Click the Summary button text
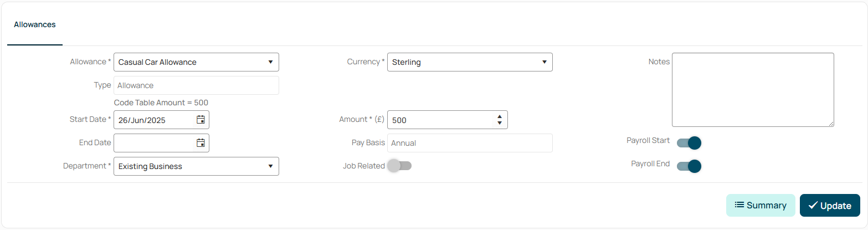The width and height of the screenshot is (868, 230). coord(767,206)
